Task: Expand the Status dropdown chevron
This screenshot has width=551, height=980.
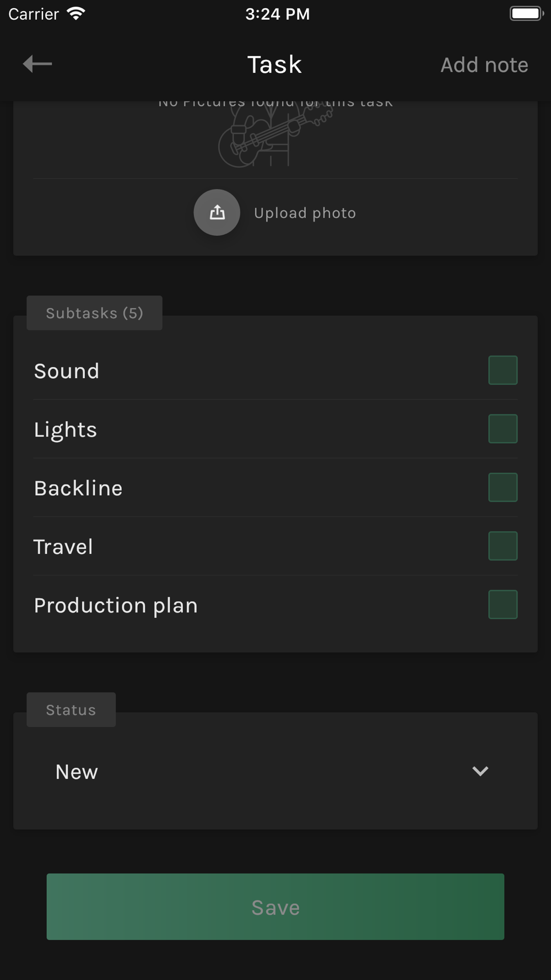Action: tap(480, 771)
